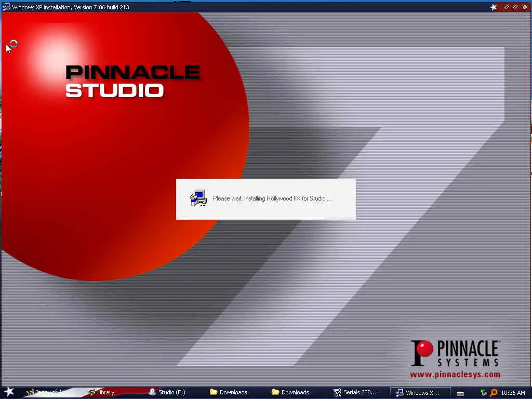532x399 pixels.
Task: Open the Downloads taskbar button beside Serials 200...
Action: (x=290, y=392)
